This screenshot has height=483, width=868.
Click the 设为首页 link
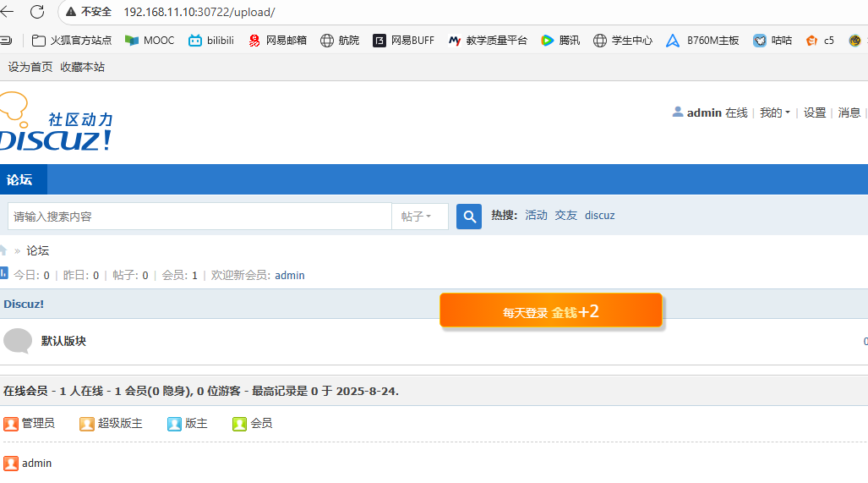(x=30, y=67)
